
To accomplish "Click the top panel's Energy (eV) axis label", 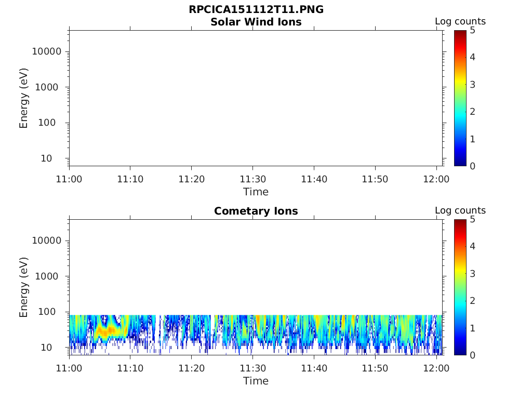I will (23, 98).
